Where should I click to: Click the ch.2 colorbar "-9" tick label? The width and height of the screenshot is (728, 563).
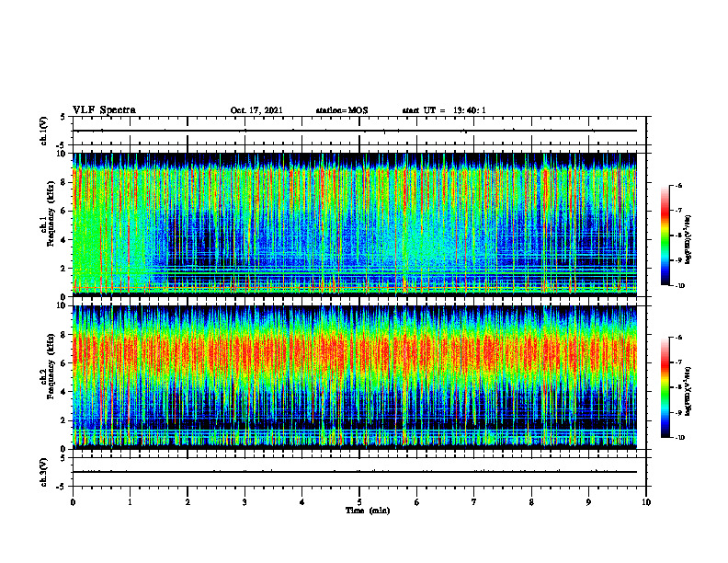[x=678, y=412]
